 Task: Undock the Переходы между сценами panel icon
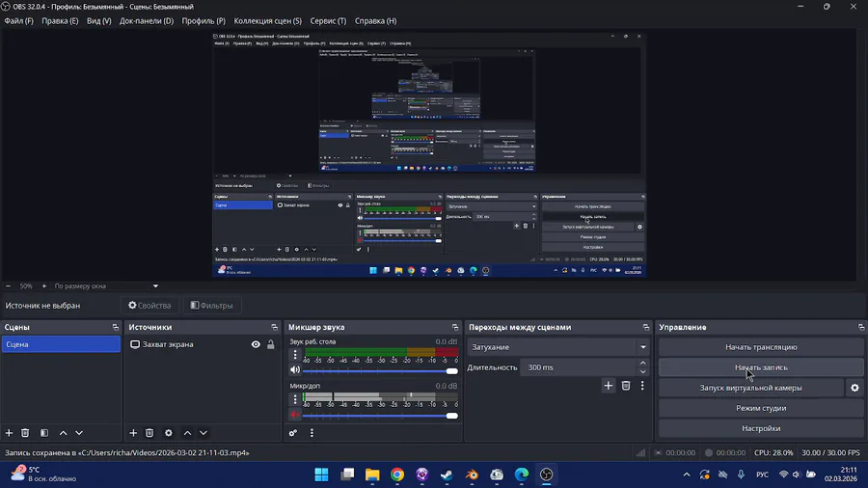pos(645,327)
